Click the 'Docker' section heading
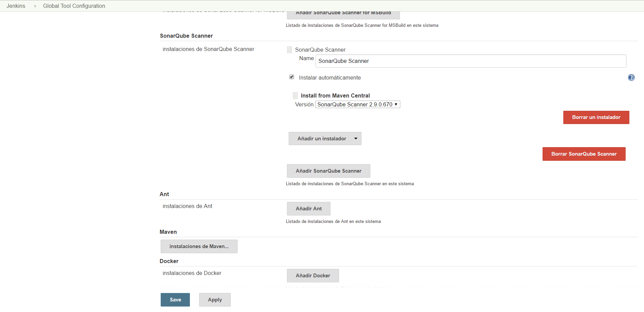 pos(169,261)
